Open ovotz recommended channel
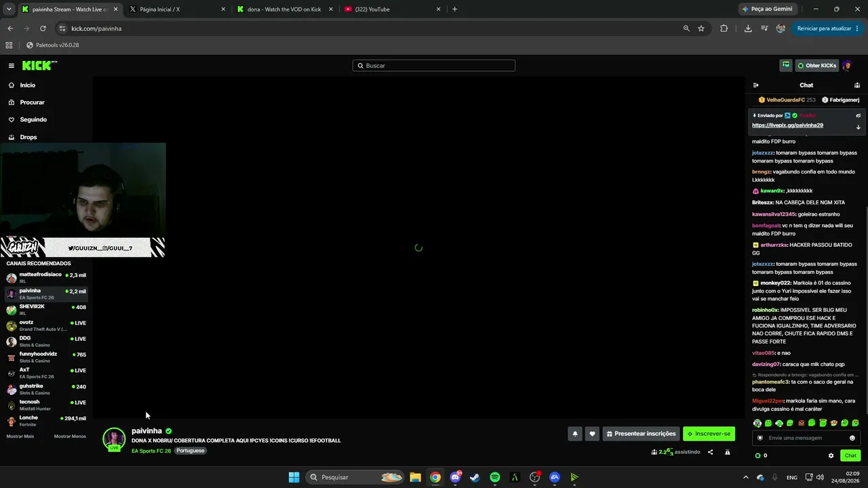 (x=46, y=325)
